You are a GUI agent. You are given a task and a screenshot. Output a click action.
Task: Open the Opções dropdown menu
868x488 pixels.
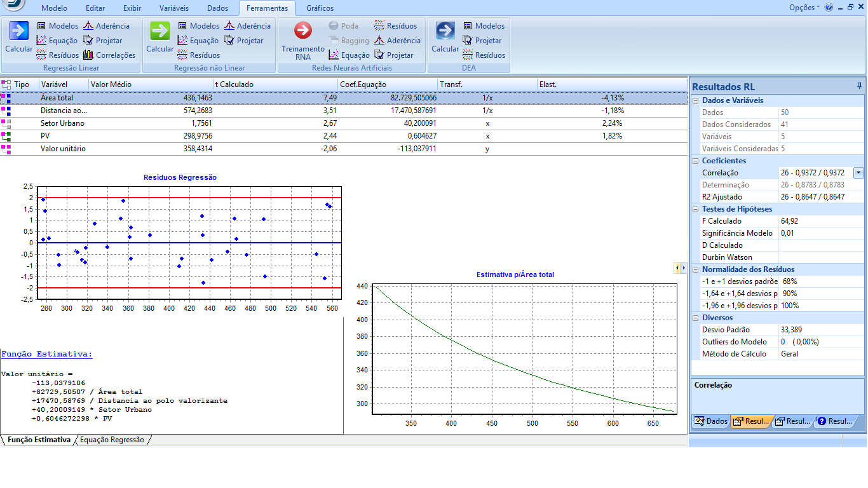(804, 8)
